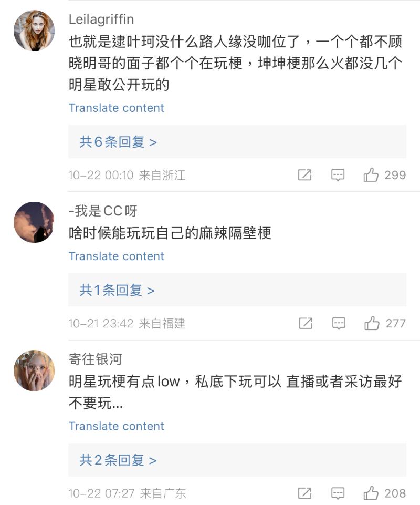Open the Leilagriffin username link

[101, 19]
